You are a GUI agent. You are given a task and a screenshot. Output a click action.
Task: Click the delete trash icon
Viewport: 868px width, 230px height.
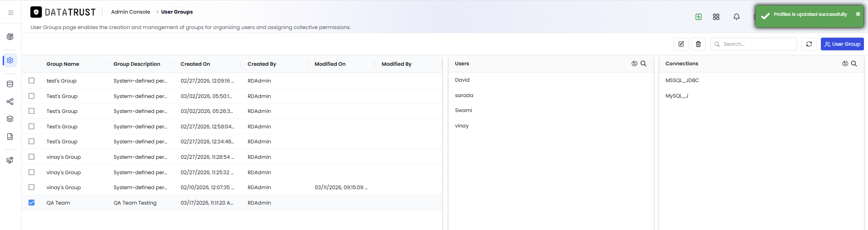698,44
